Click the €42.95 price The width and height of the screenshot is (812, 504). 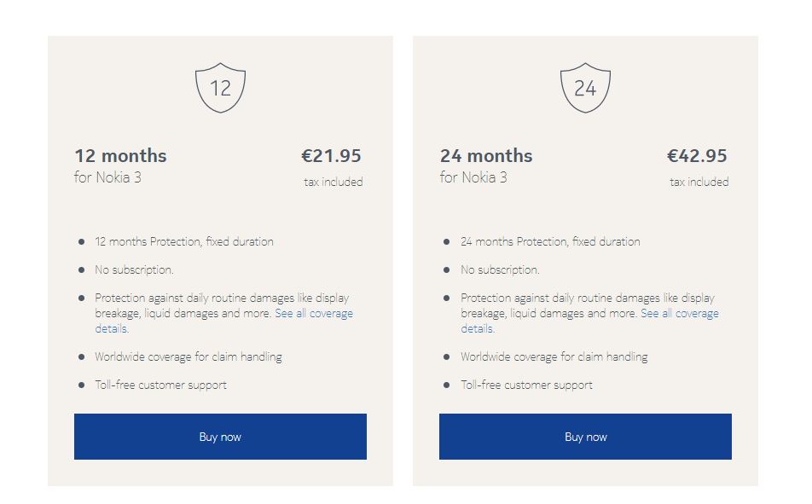[x=697, y=155]
